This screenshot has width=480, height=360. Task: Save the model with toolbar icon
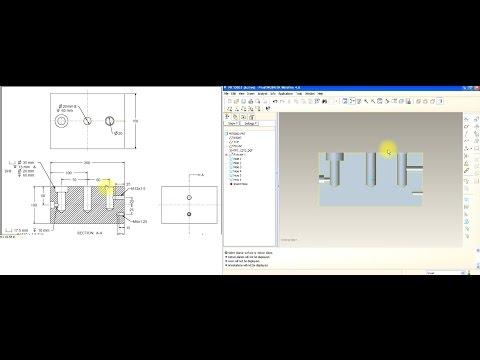coord(243,101)
